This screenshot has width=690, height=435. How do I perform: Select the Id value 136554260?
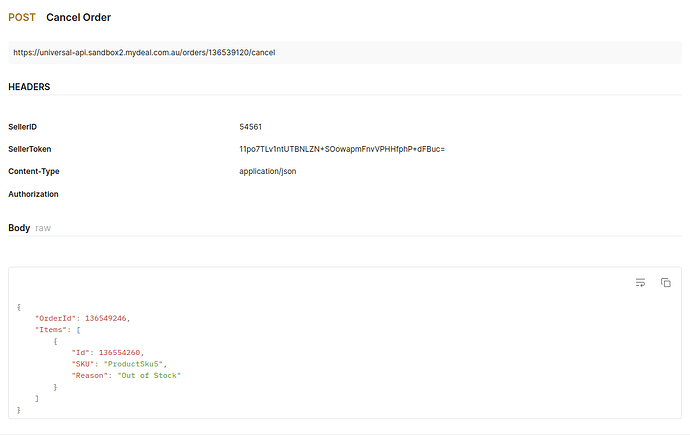click(x=119, y=352)
